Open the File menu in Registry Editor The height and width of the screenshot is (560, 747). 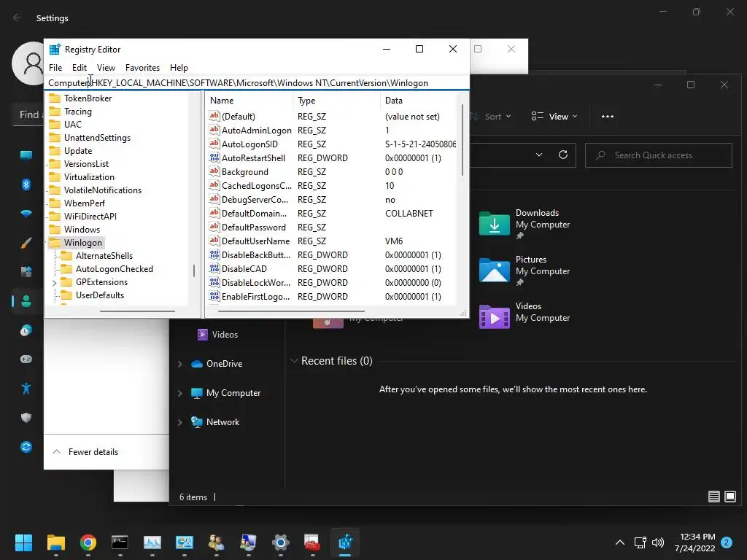point(55,68)
